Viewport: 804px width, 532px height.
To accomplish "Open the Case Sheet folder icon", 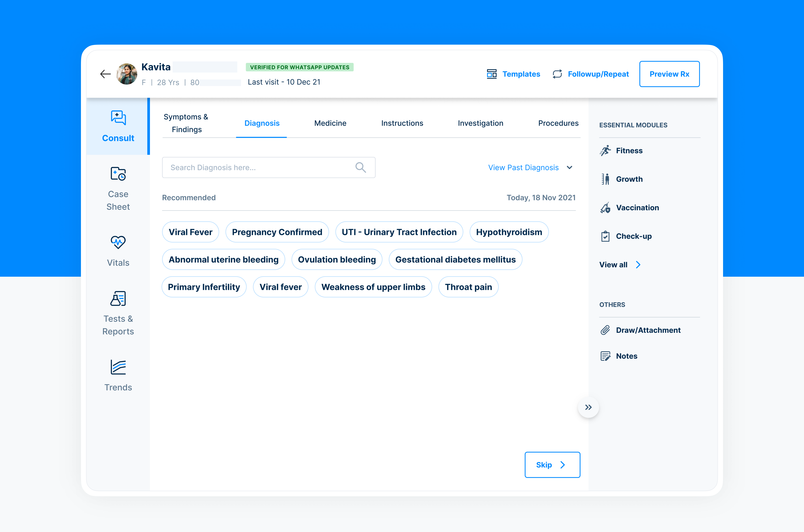I will pyautogui.click(x=118, y=174).
